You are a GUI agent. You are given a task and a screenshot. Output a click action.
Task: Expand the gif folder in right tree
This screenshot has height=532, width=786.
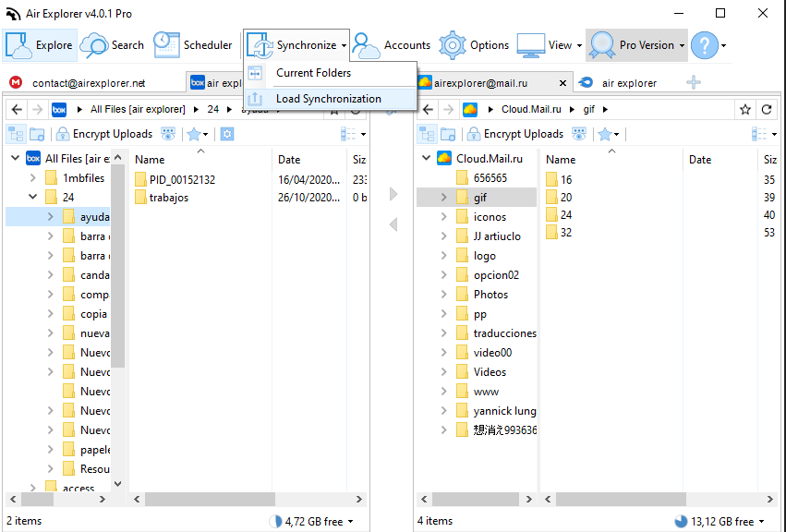(x=444, y=198)
